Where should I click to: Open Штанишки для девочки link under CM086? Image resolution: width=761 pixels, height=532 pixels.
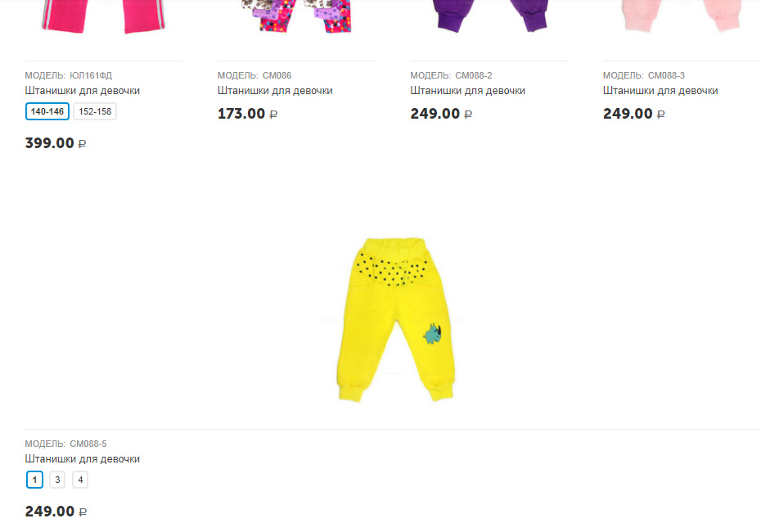coord(275,90)
